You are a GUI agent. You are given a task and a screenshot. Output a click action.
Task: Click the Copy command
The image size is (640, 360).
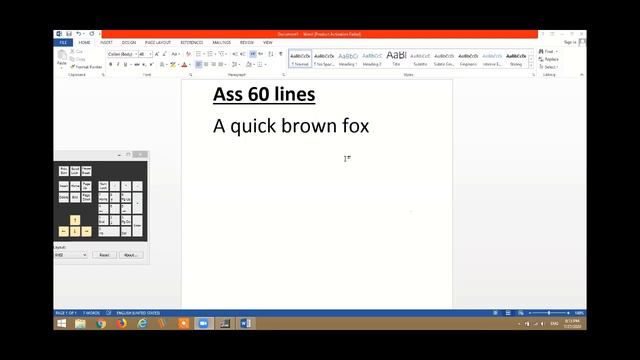tap(78, 59)
